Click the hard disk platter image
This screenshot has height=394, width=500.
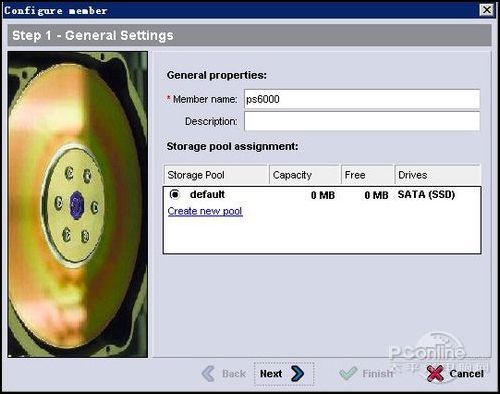[x=78, y=204]
